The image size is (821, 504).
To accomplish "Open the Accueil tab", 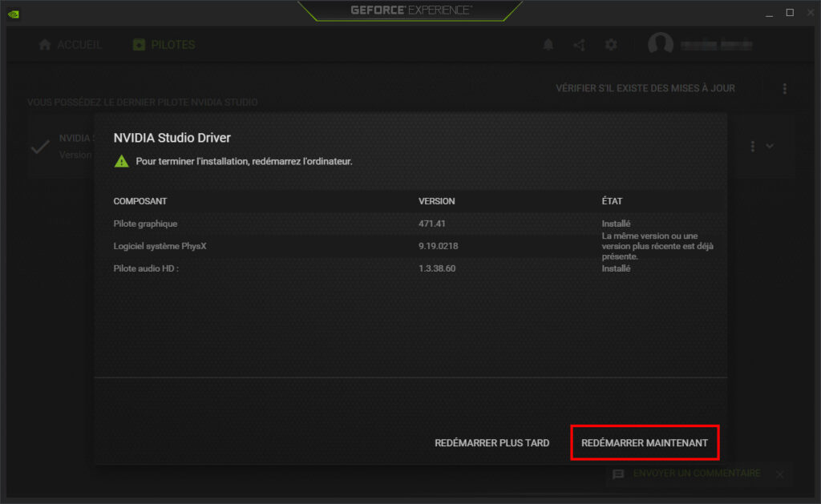I will (70, 45).
